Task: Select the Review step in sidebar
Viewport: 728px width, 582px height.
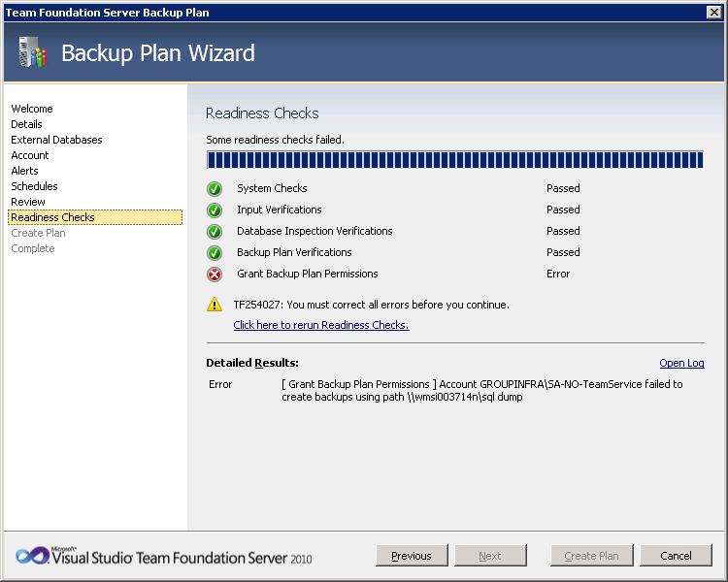Action: 28,202
